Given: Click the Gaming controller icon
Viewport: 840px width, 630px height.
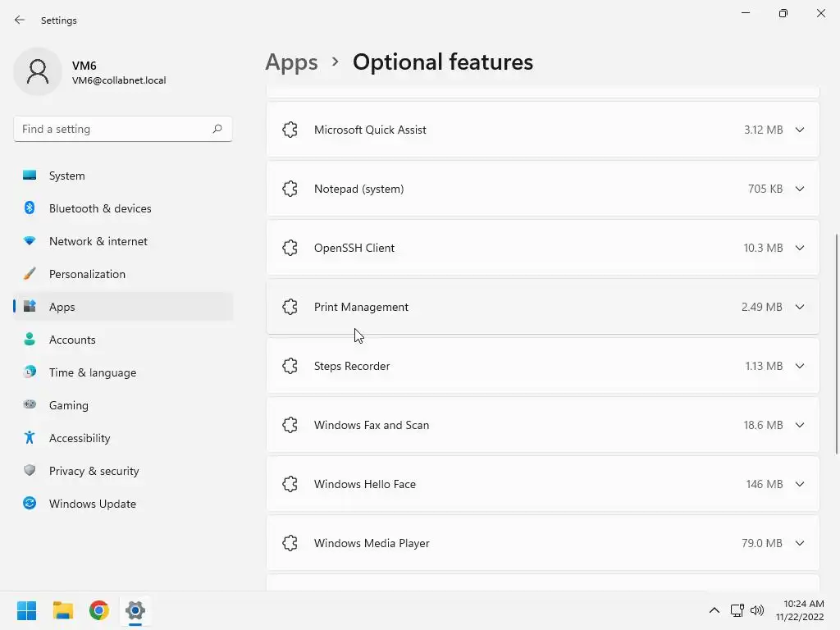Looking at the screenshot, I should 30,405.
